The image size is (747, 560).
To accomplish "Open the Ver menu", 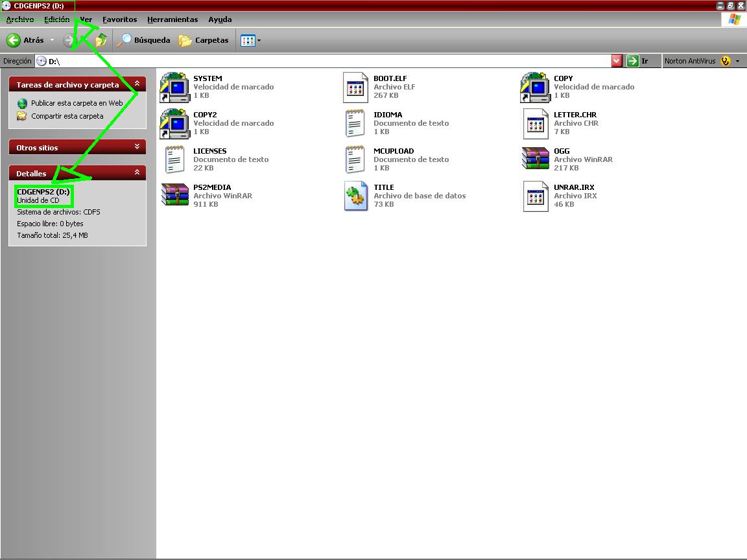I will click(86, 19).
